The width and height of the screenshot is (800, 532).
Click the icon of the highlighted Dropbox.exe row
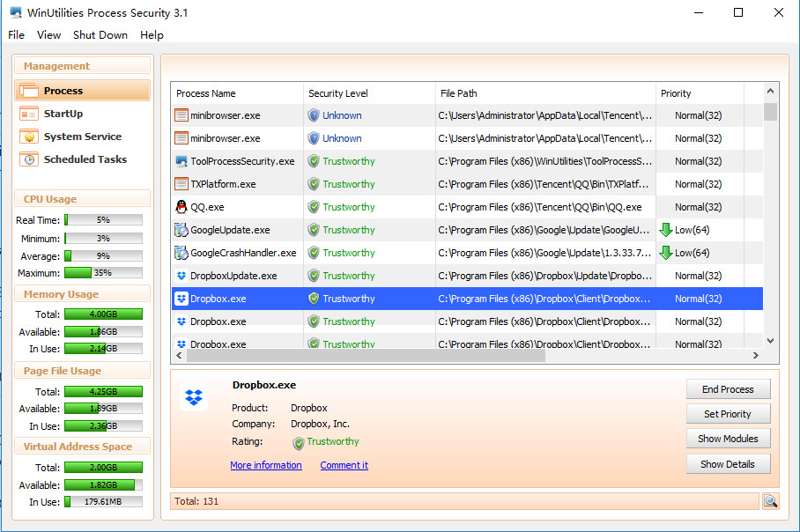point(181,299)
